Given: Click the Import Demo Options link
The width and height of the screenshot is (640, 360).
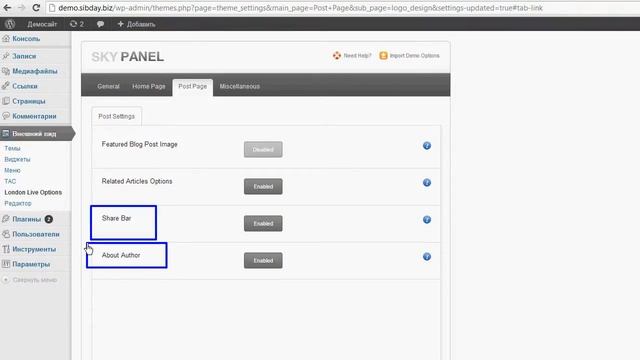Looking at the screenshot, I should tap(409, 56).
